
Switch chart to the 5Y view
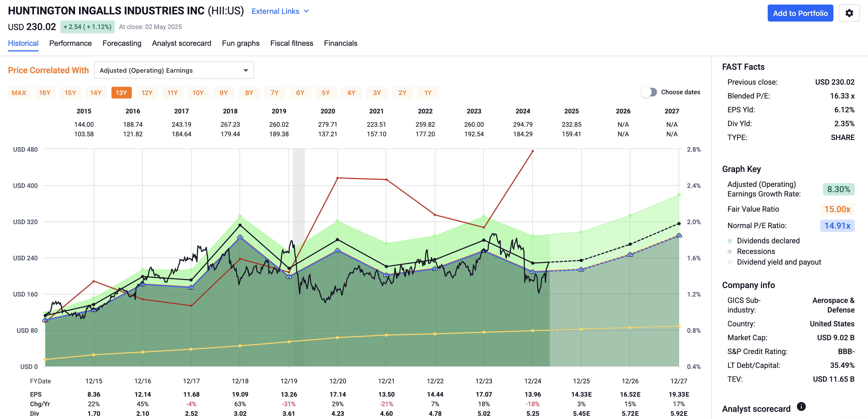click(326, 92)
